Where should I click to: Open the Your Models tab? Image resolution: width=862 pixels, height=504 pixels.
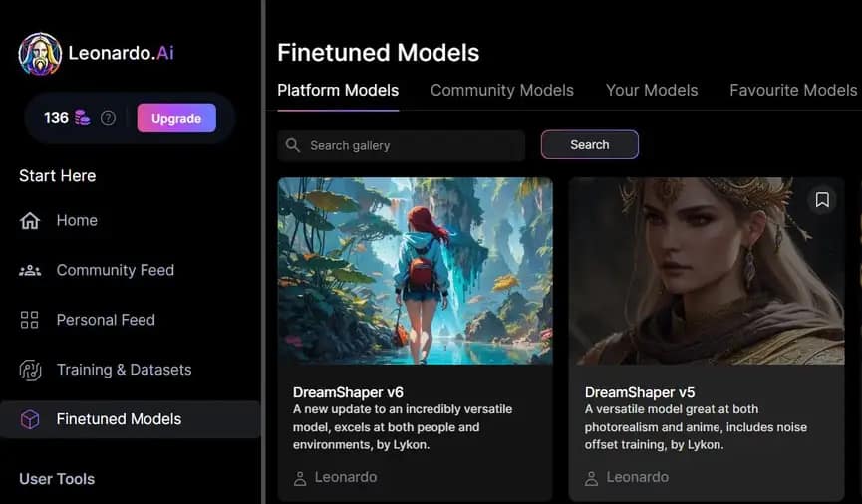[651, 90]
